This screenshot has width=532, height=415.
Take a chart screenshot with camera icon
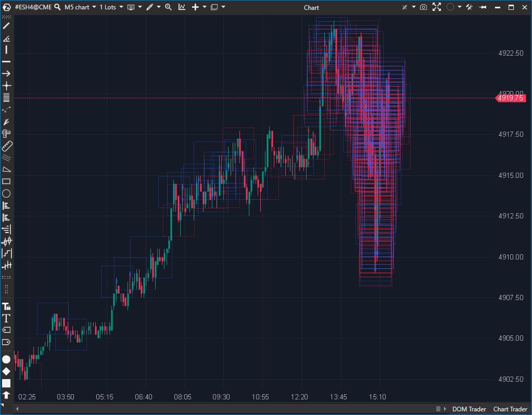pos(423,7)
